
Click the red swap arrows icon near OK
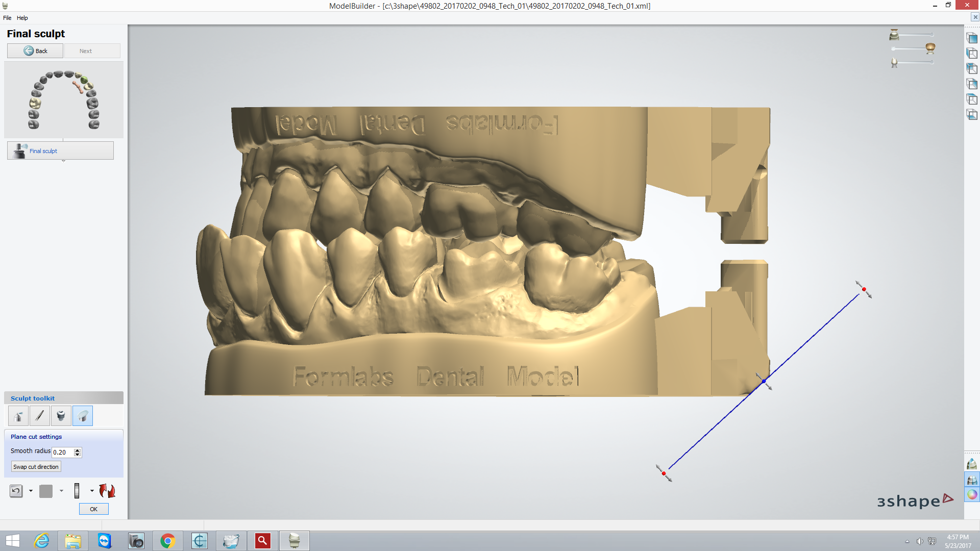107,491
